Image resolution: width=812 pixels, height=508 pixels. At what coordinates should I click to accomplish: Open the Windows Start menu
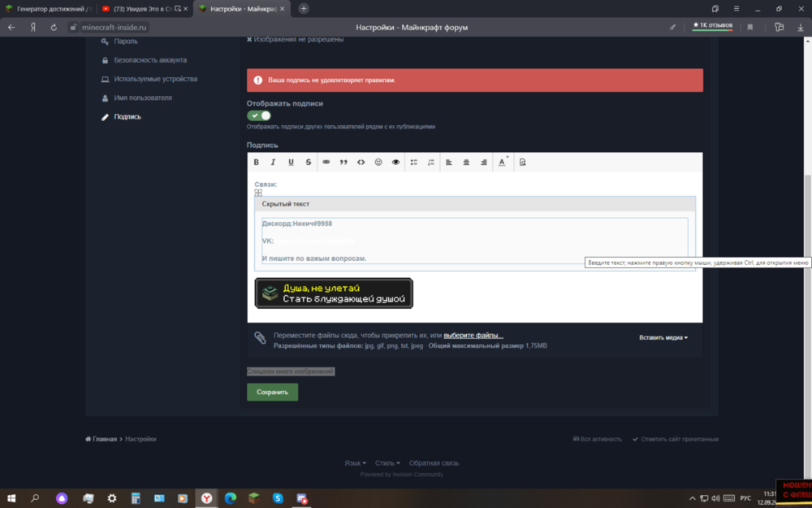11,498
